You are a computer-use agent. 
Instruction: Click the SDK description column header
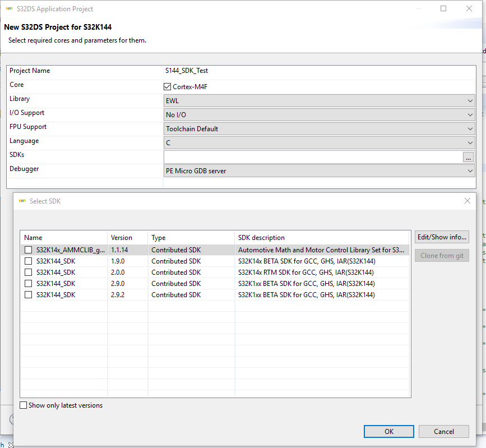tap(322, 238)
